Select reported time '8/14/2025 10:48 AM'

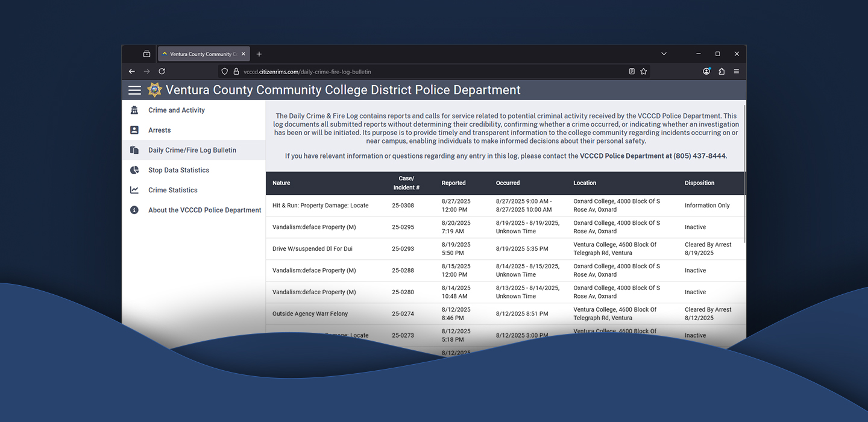pos(456,292)
